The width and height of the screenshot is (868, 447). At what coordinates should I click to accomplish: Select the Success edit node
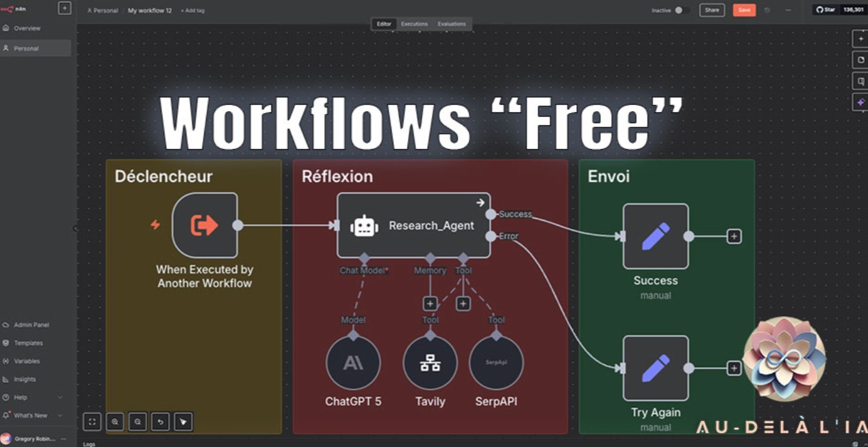click(x=656, y=237)
